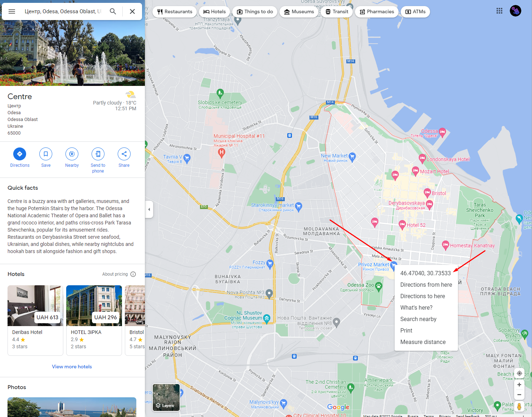Click the Hotel 52 pin
The image size is (532, 417).
[402, 224]
